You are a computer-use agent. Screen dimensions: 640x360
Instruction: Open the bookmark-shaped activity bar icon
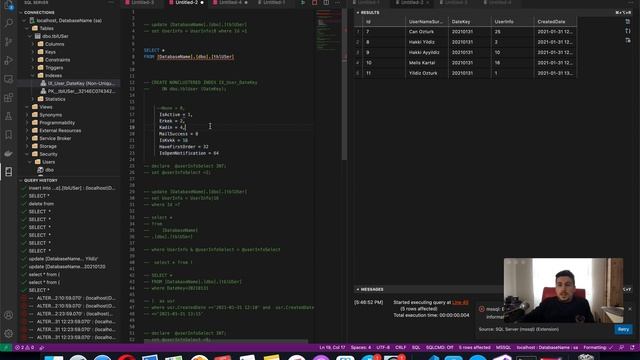pyautogui.click(x=9, y=135)
